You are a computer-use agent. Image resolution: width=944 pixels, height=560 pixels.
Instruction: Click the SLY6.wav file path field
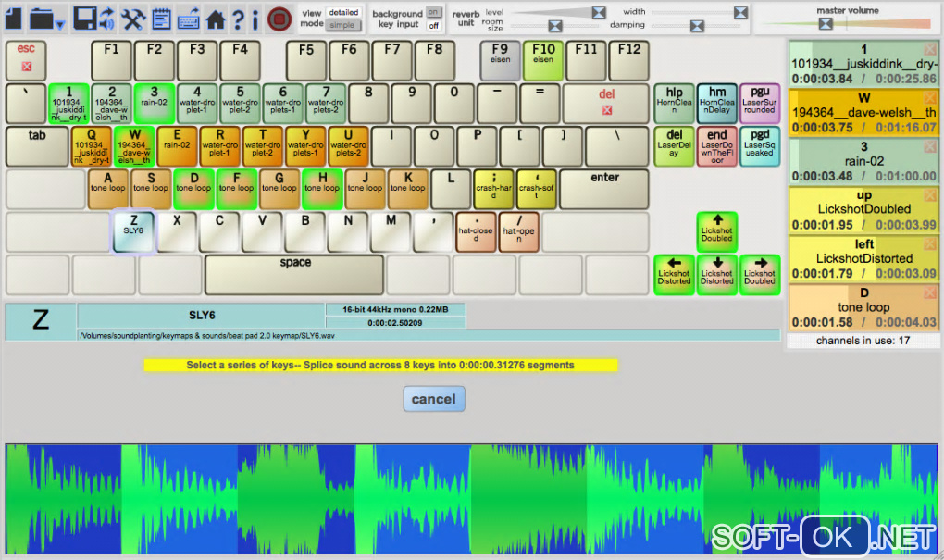(x=429, y=335)
